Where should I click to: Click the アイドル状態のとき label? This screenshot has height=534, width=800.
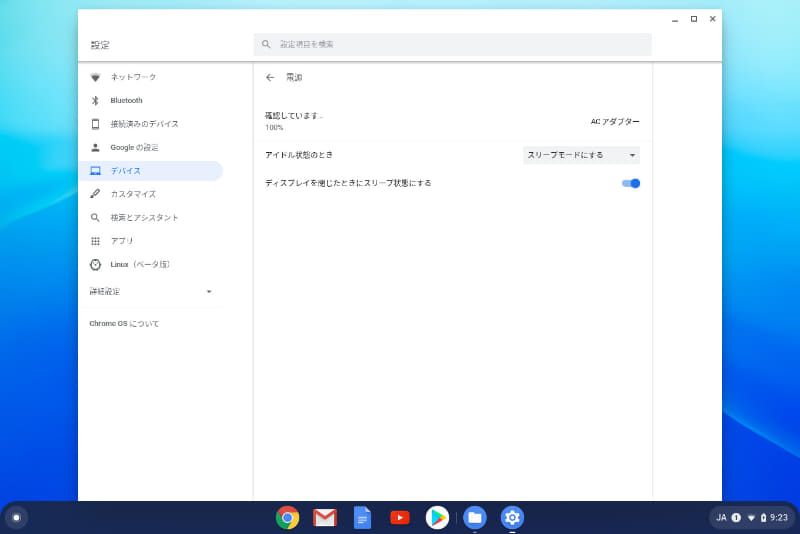tap(298, 155)
